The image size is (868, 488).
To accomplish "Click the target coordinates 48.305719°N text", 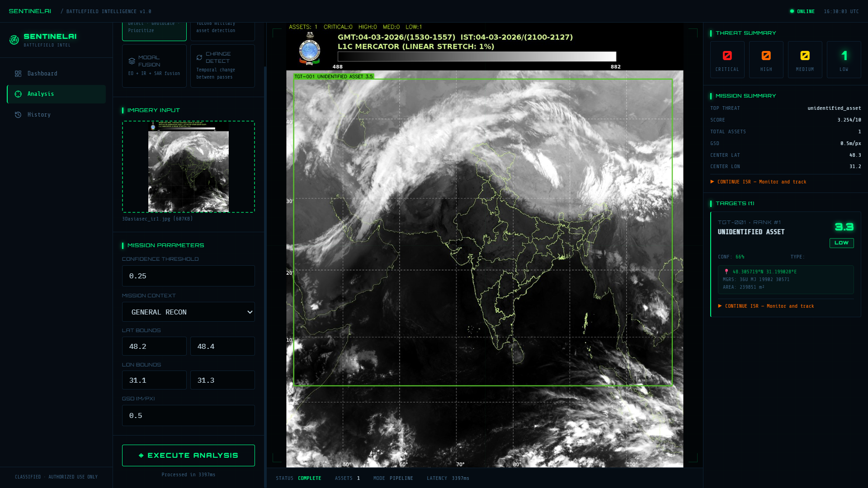I will pyautogui.click(x=765, y=272).
